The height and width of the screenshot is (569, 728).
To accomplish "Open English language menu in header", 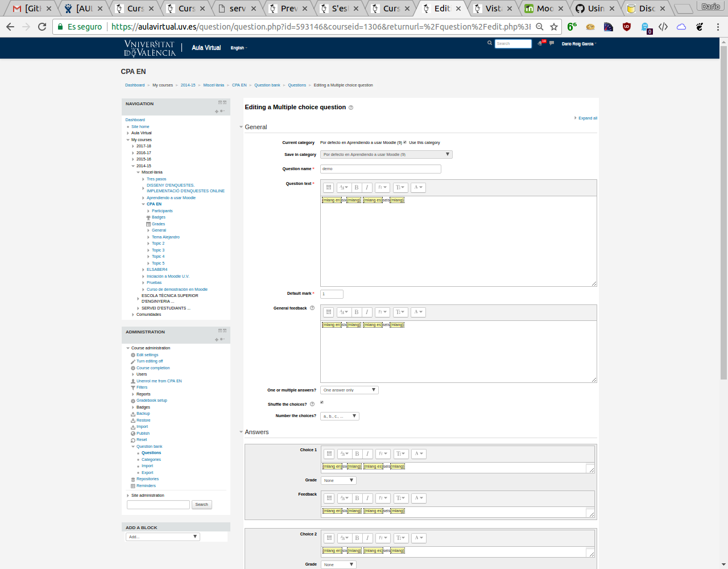I will coord(239,48).
